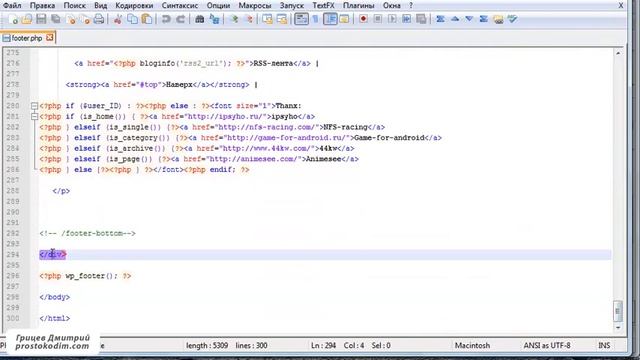This screenshot has height=360, width=640.
Task: Click line number 292 in margin
Action: tap(13, 233)
